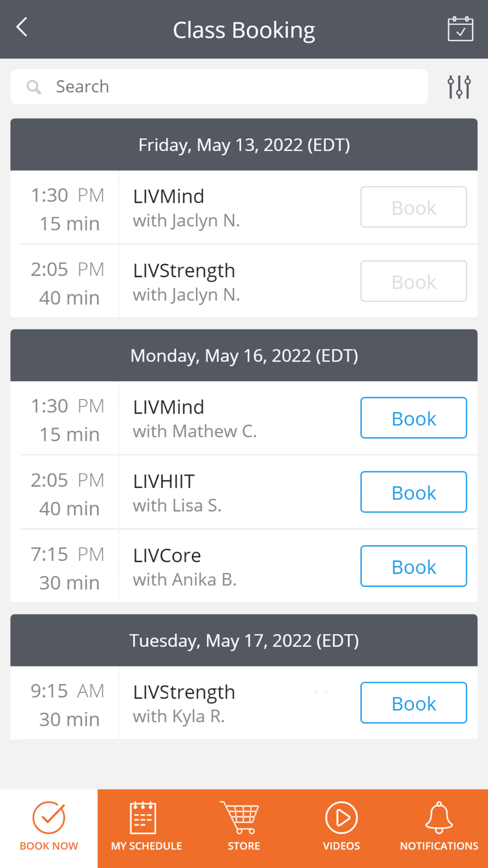
Task: Open LIVHIIT class name entry
Action: pyautogui.click(x=164, y=481)
